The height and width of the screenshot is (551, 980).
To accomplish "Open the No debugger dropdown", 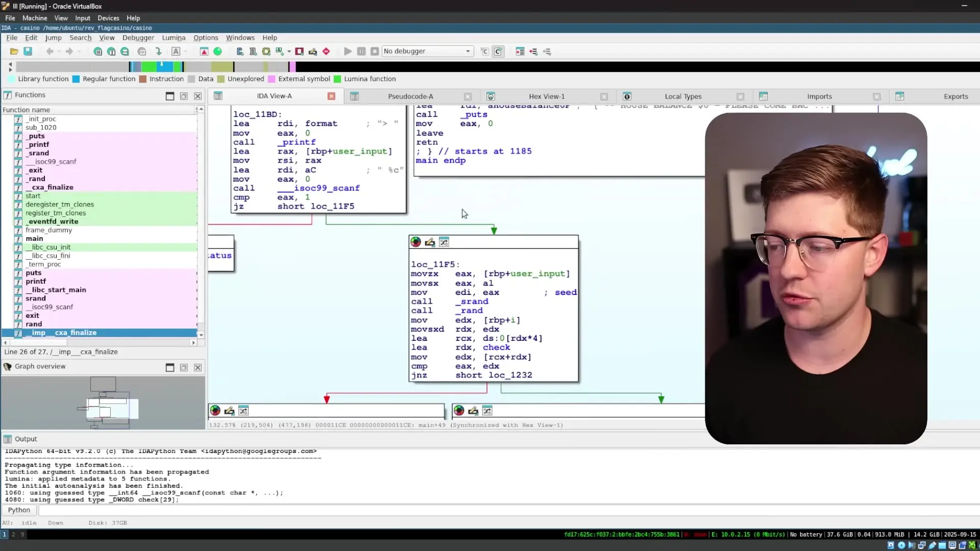I will tap(427, 52).
